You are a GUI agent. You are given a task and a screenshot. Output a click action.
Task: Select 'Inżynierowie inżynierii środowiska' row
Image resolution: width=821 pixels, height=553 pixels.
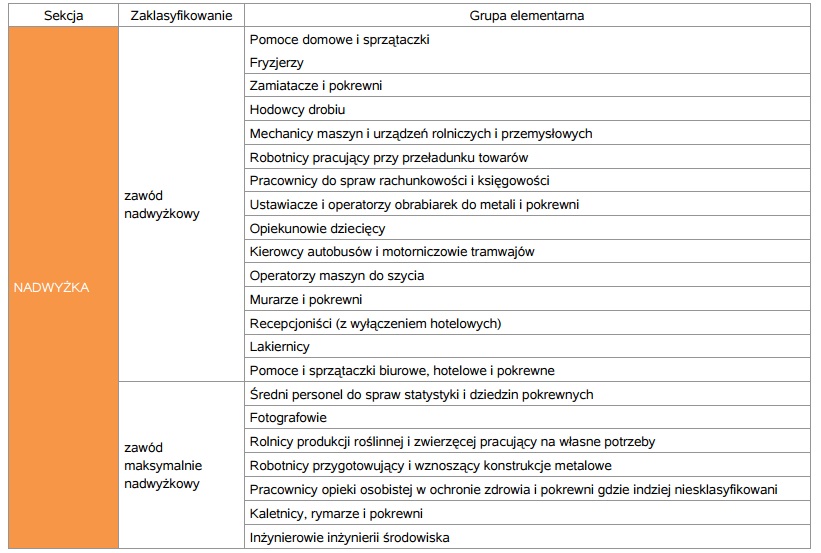(x=527, y=537)
